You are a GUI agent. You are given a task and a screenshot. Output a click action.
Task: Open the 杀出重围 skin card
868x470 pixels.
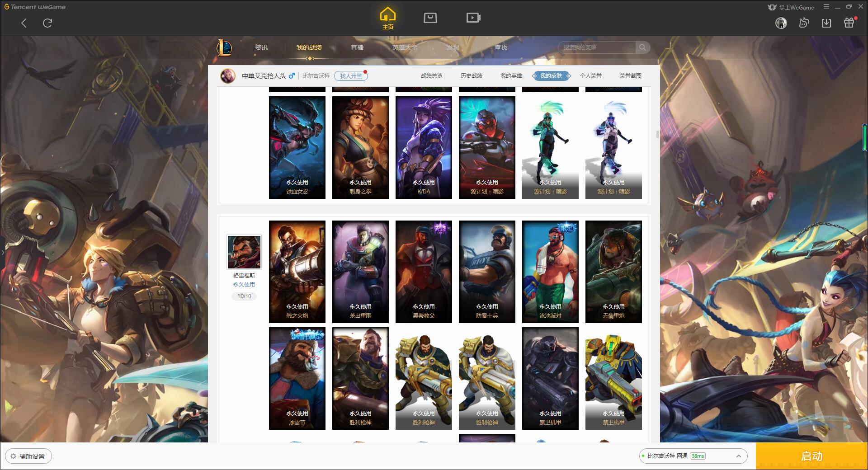tap(360, 272)
